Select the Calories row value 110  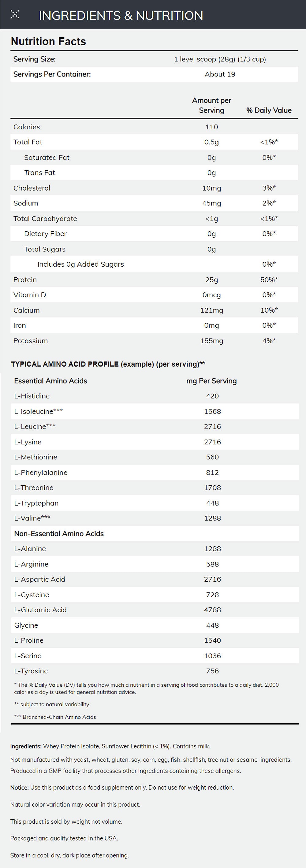click(211, 127)
